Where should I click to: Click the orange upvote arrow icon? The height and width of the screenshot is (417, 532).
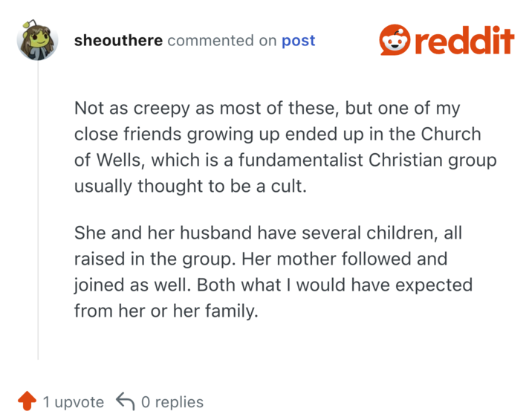pos(27,402)
